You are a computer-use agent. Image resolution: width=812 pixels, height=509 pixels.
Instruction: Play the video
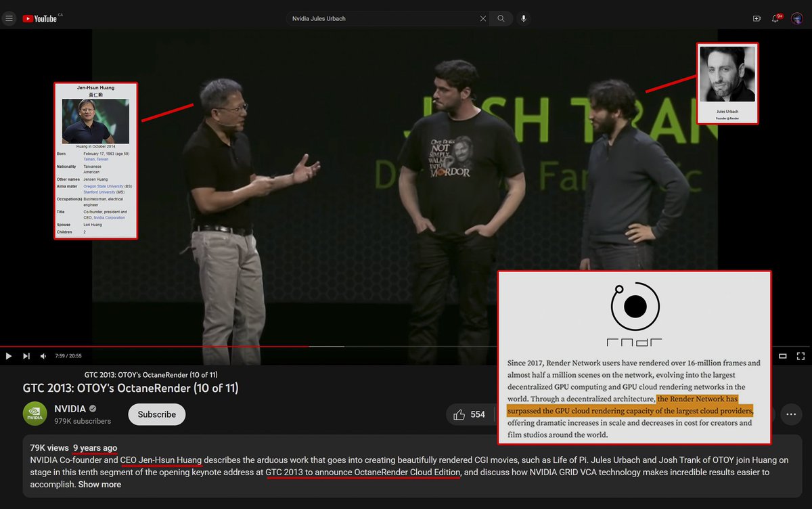(x=9, y=356)
